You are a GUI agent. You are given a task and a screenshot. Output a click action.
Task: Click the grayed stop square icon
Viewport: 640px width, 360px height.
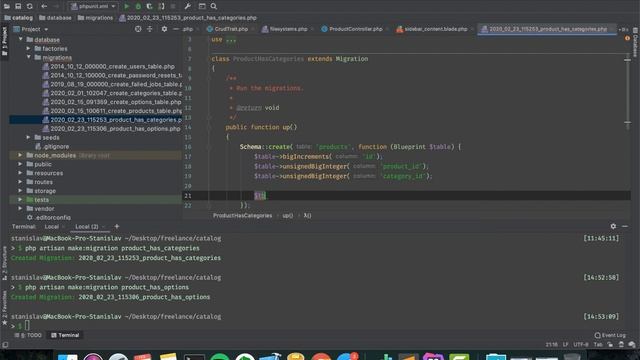coord(173,6)
